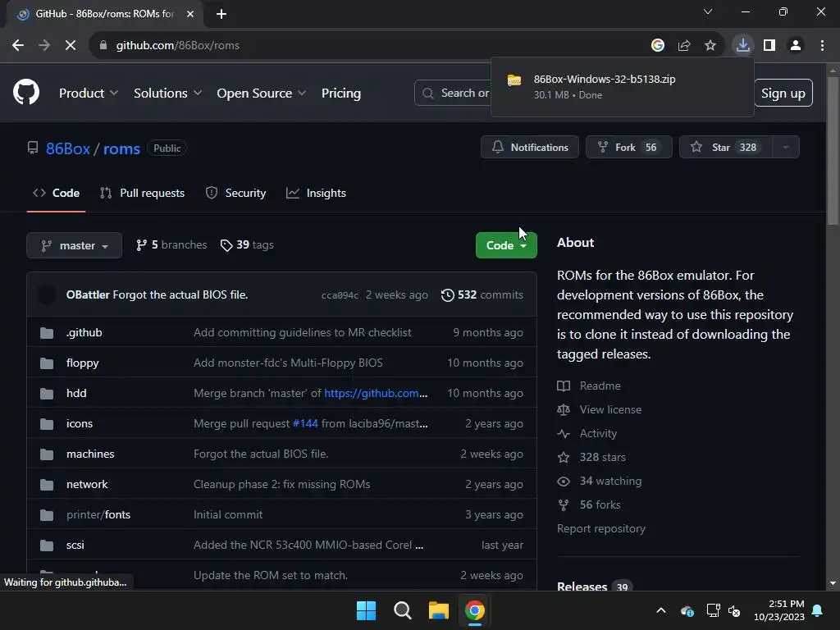Click Report repository

601,529
